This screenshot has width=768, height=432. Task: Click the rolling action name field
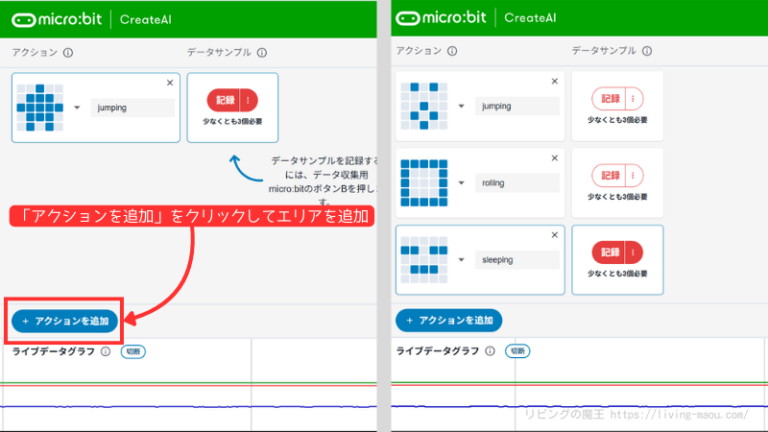515,182
